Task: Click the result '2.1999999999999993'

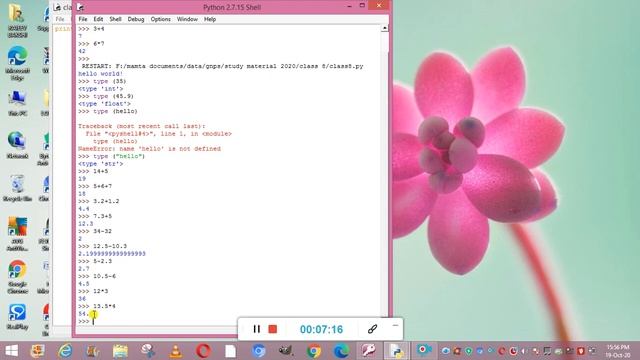Action: tap(112, 253)
